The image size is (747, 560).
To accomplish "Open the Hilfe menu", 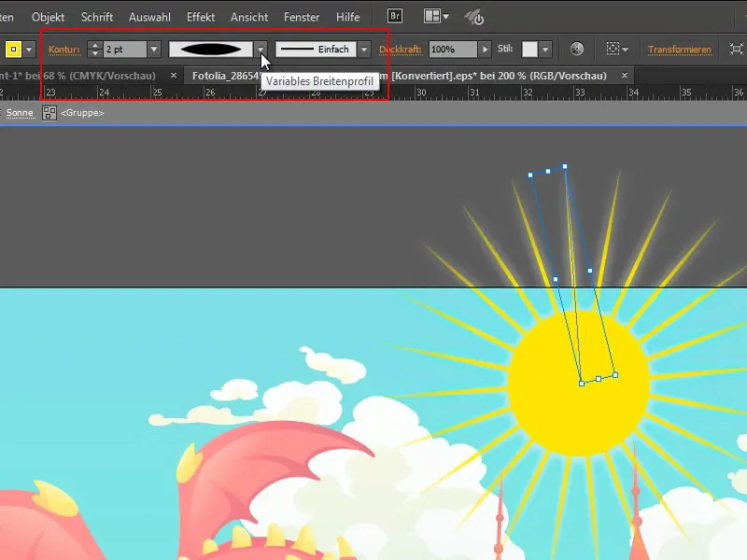I will [347, 17].
